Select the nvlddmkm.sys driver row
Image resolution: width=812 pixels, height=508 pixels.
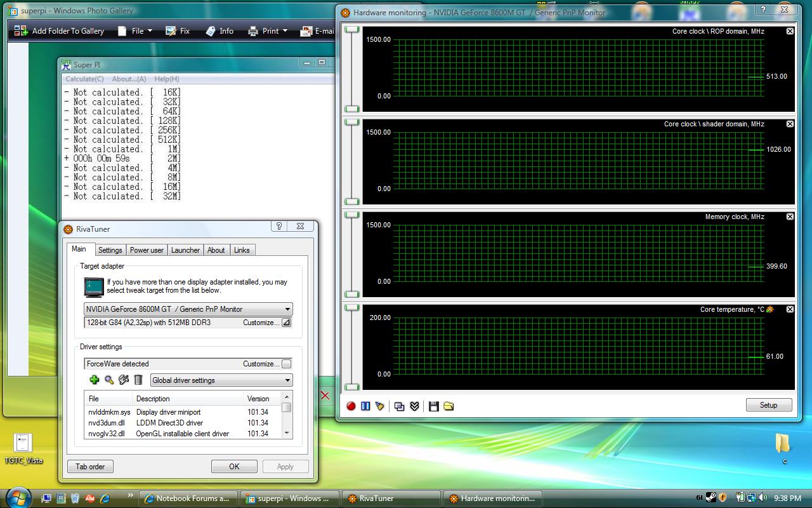183,412
